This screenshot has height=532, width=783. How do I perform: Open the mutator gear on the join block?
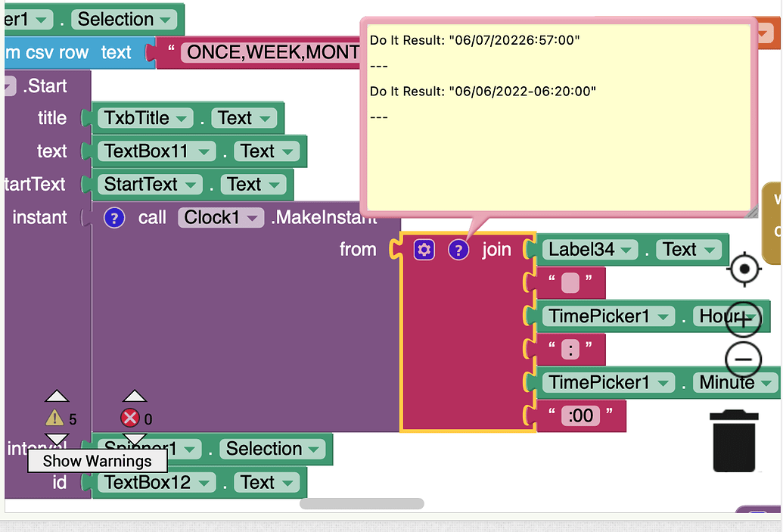point(424,250)
